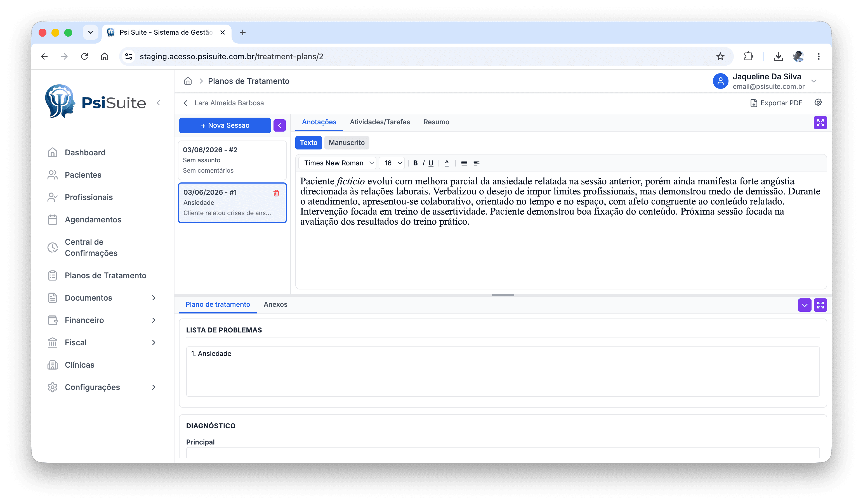
Task: Toggle underline formatting in editor
Action: click(x=431, y=163)
